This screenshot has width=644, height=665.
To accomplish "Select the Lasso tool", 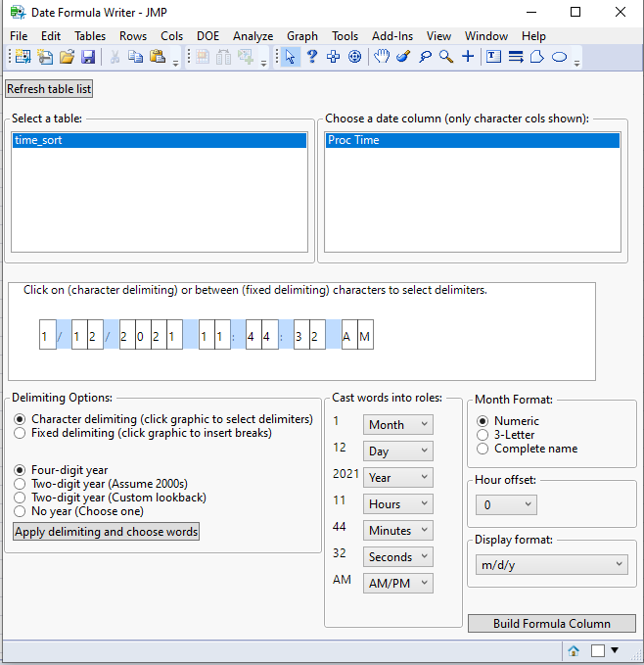I will coord(425,57).
